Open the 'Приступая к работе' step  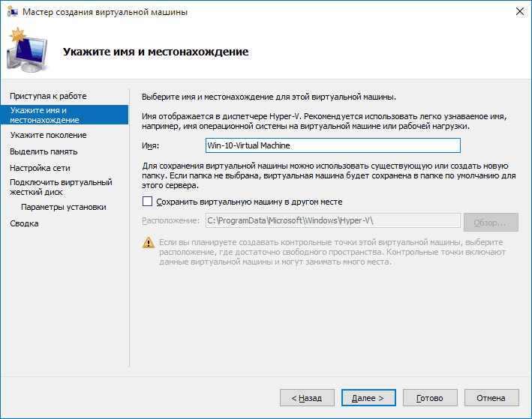(48, 96)
